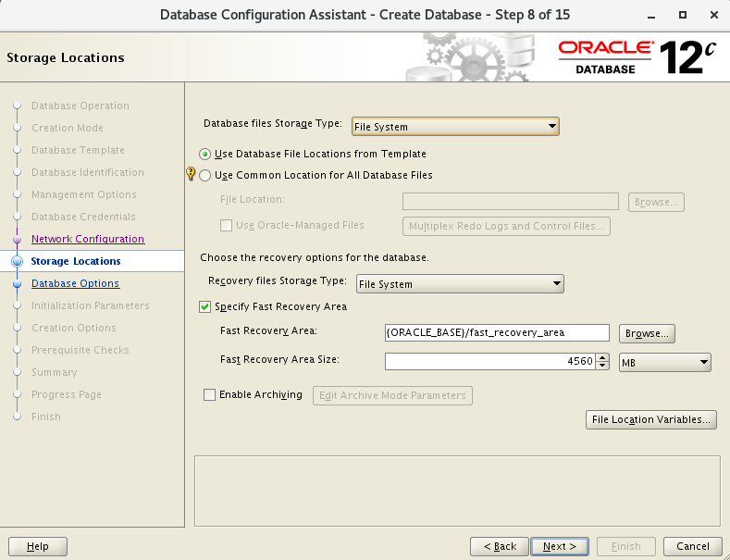Expand Recovery files Storage Type dropdown

(x=460, y=284)
